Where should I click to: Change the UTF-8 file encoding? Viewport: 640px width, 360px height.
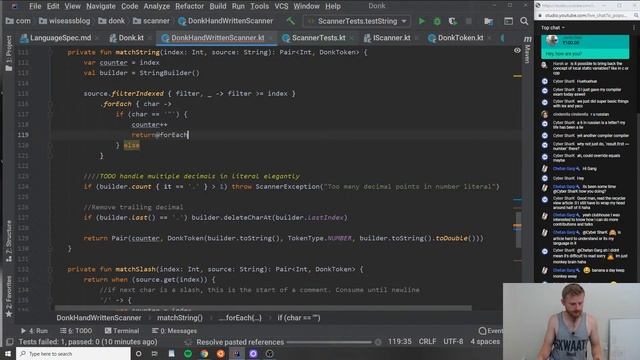[x=453, y=341]
